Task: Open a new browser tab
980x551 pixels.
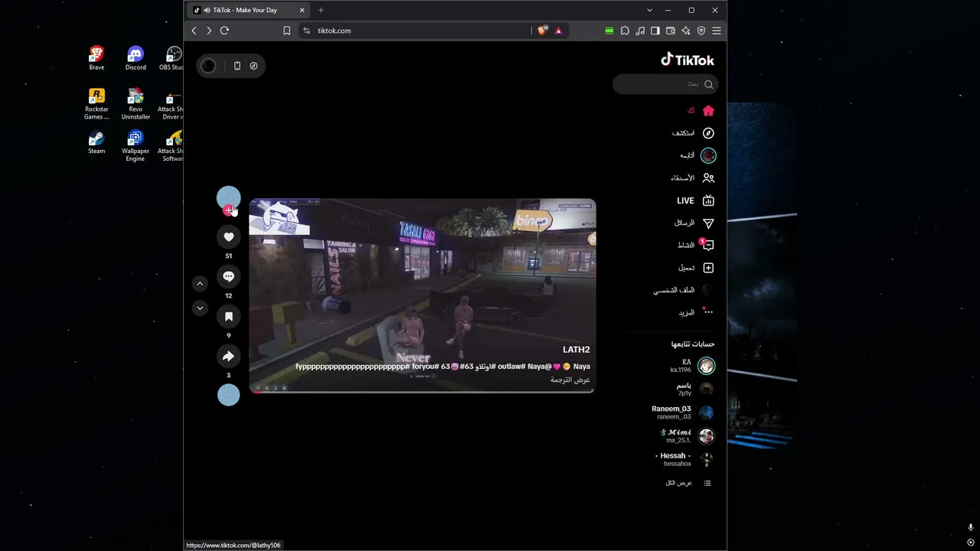Action: coord(321,10)
